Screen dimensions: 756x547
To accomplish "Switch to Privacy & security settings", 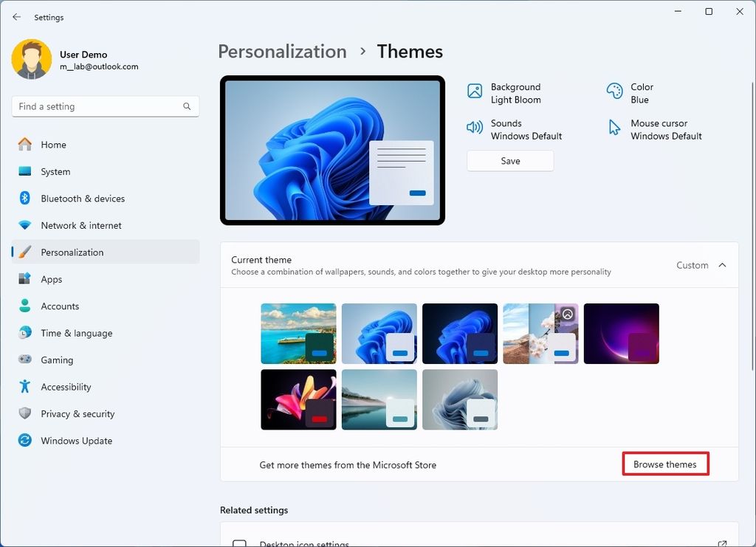I will [x=77, y=413].
